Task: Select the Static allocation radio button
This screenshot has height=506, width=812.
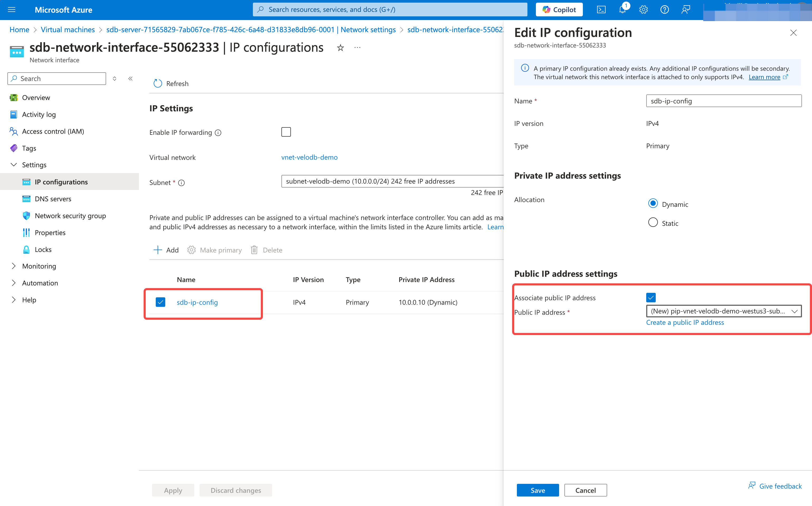Action: tap(653, 223)
